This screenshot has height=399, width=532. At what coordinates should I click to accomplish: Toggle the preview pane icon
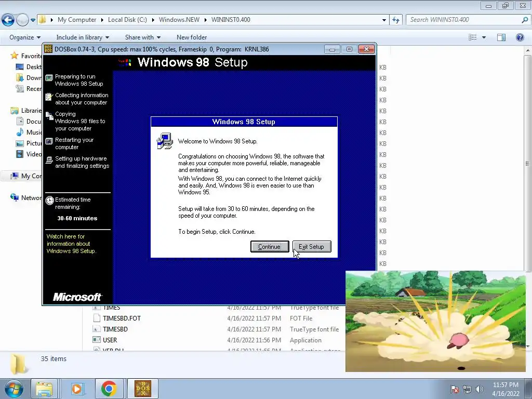[501, 37]
